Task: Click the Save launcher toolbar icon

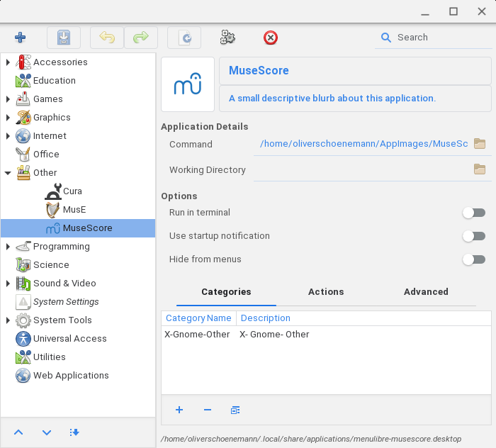Action: click(64, 38)
